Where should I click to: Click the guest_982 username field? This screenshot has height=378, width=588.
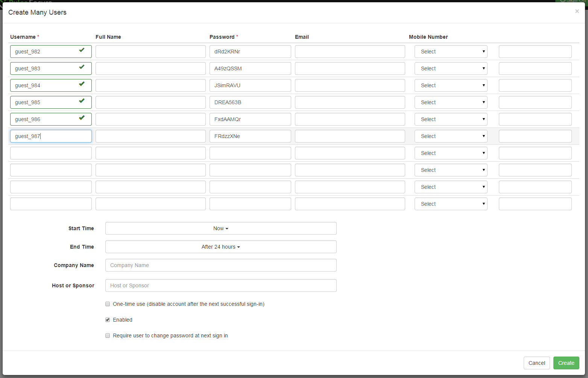pyautogui.click(x=51, y=52)
